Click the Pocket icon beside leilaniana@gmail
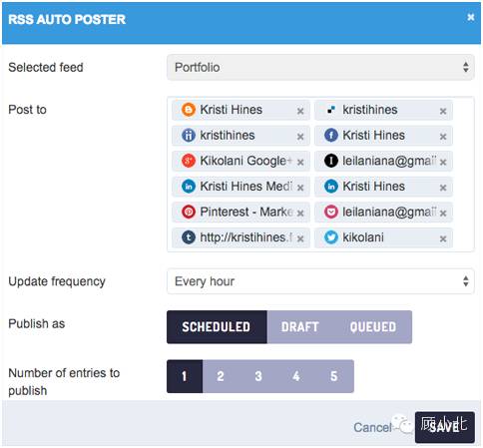Screen dimensions: 483x448 pos(331,212)
